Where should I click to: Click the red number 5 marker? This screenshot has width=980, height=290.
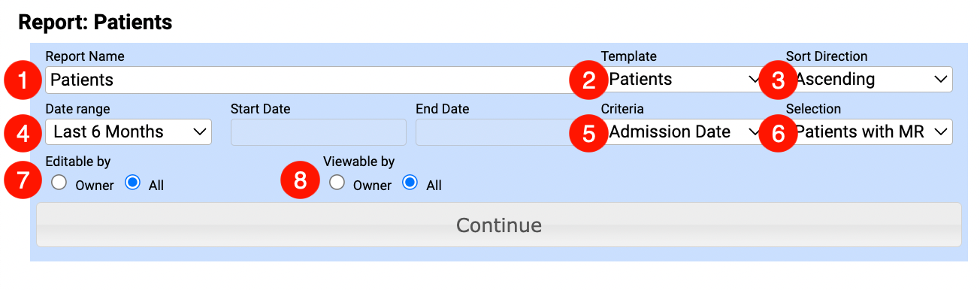coord(588,133)
